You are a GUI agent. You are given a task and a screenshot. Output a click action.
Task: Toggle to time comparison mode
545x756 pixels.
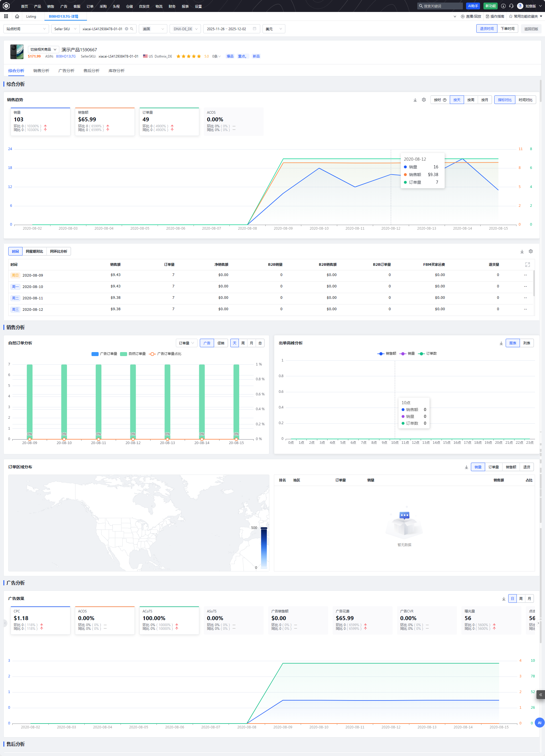[x=525, y=100]
